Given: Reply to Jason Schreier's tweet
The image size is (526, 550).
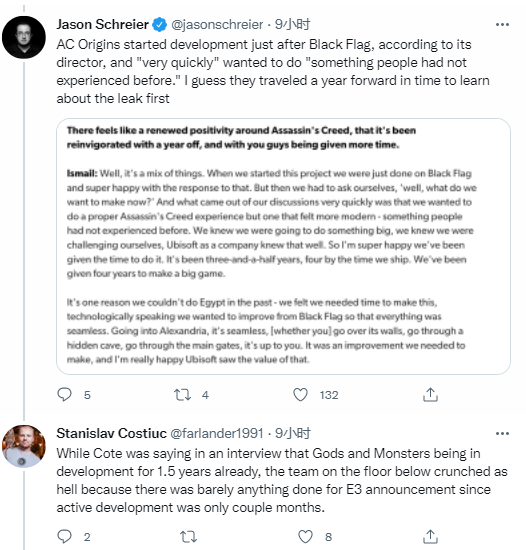Looking at the screenshot, I should pyautogui.click(x=65, y=395).
